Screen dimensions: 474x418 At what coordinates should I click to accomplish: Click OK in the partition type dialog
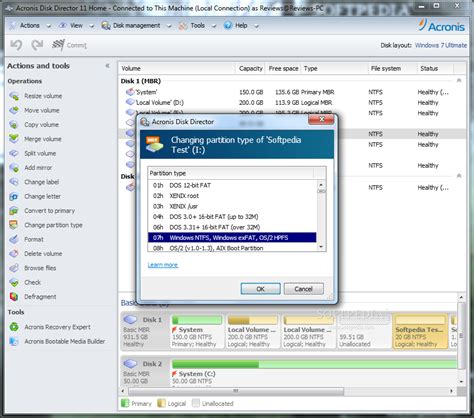[260, 289]
